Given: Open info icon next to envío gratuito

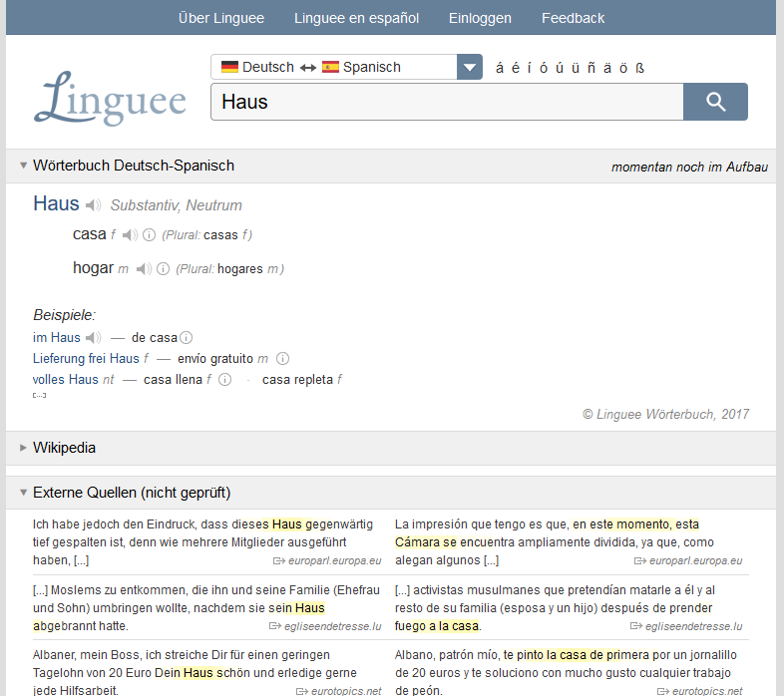Looking at the screenshot, I should pos(282,359).
